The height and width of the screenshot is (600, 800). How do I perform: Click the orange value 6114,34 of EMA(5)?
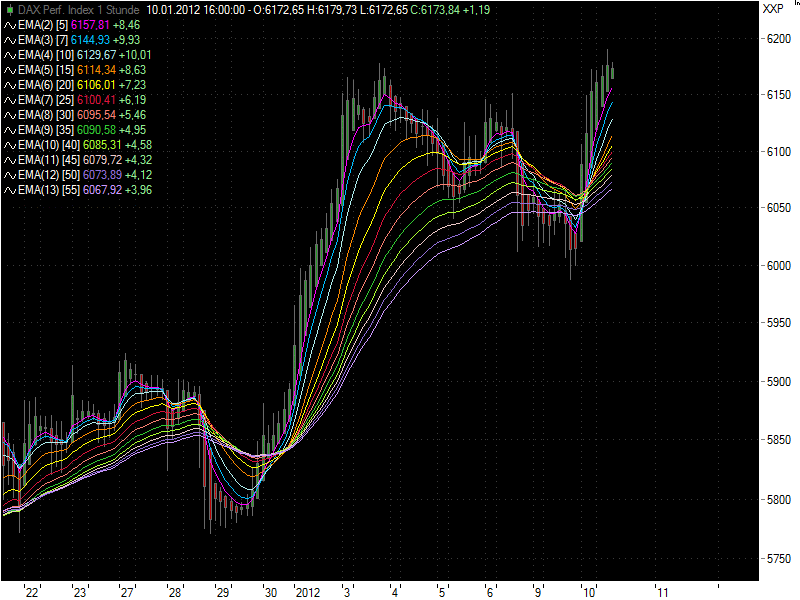click(96, 70)
